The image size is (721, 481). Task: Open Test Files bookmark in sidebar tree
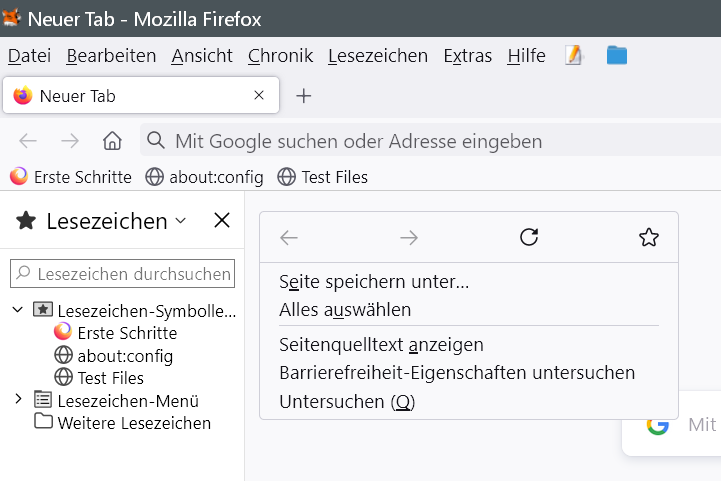[110, 378]
